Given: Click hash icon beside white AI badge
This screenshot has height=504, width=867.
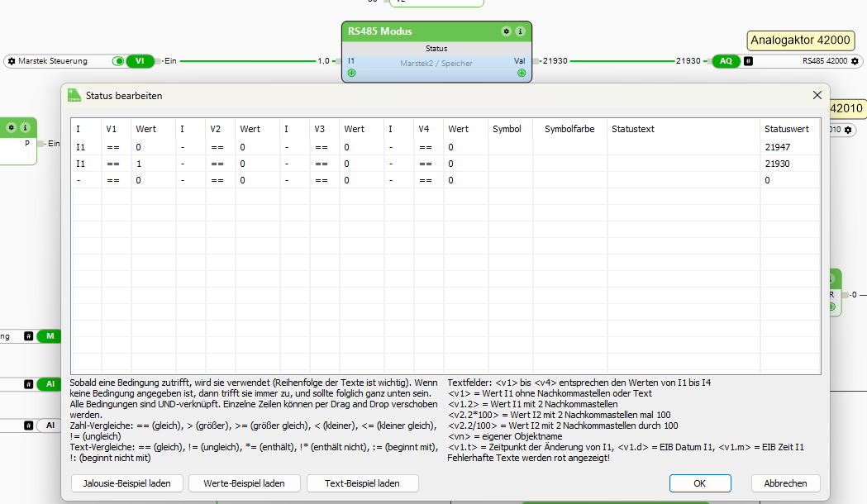Looking at the screenshot, I should pyautogui.click(x=29, y=426).
